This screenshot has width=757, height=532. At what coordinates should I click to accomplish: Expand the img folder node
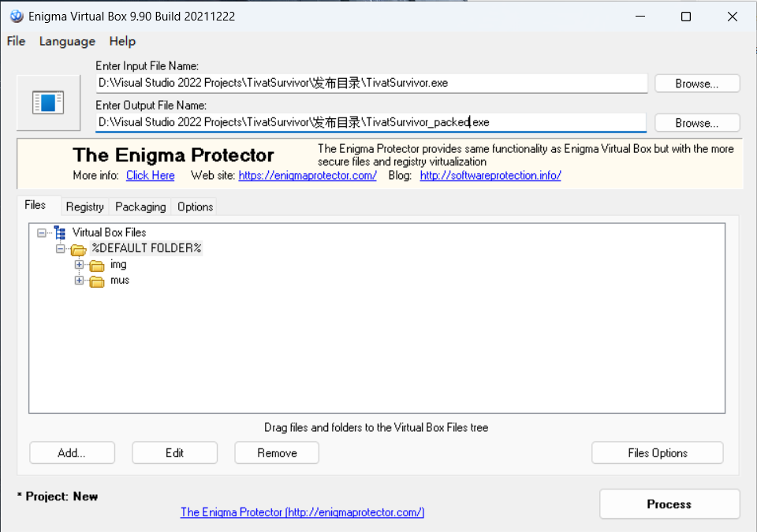pyautogui.click(x=79, y=265)
